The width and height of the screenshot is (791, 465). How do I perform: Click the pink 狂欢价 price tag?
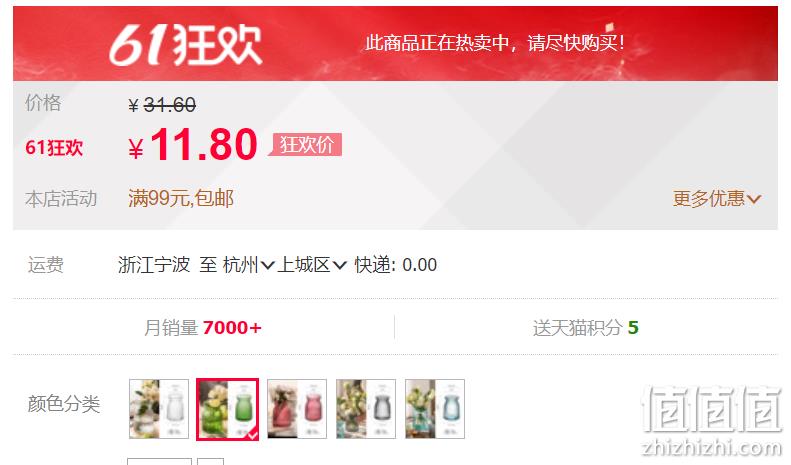click(x=306, y=145)
